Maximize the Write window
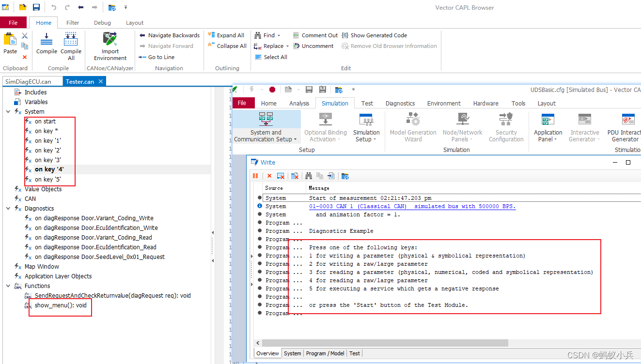This screenshot has height=364, width=641. (628, 162)
